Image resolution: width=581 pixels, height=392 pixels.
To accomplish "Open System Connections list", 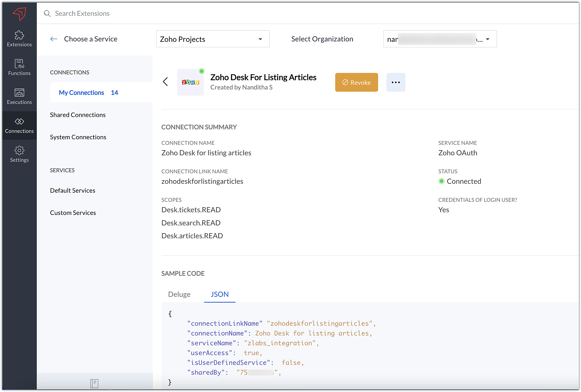I will point(78,137).
